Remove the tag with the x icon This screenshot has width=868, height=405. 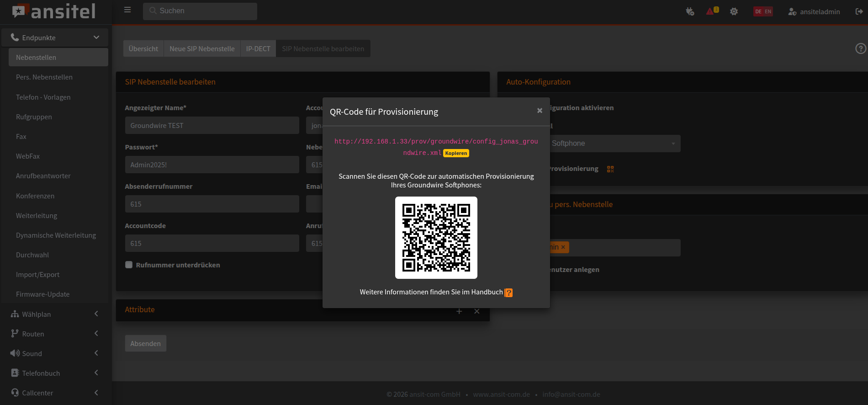[x=563, y=247]
